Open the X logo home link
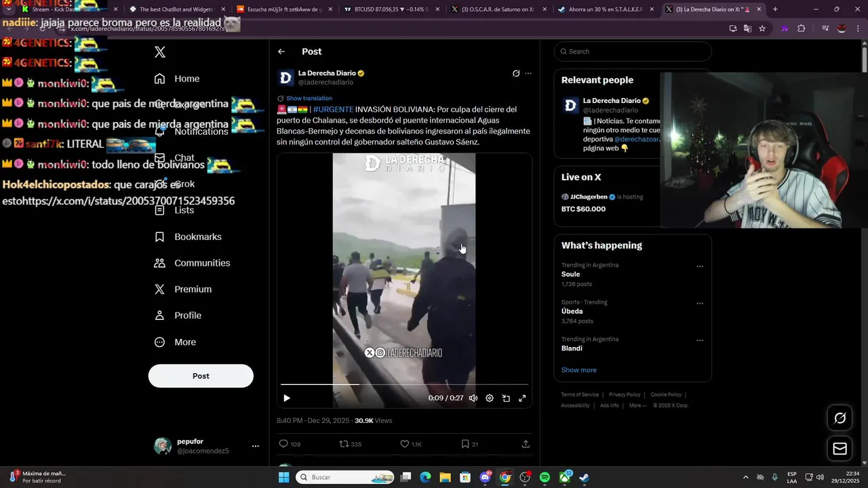Screen dimensions: 868x488 (x=160, y=52)
